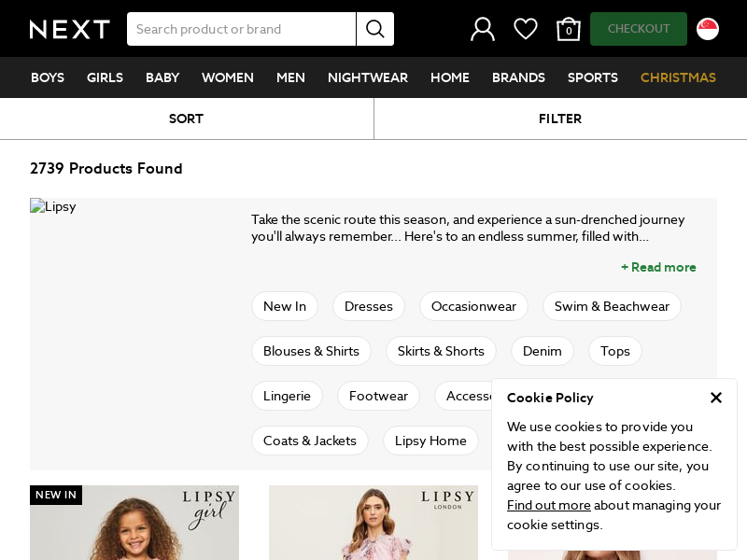Open the BABY menu

162,77
